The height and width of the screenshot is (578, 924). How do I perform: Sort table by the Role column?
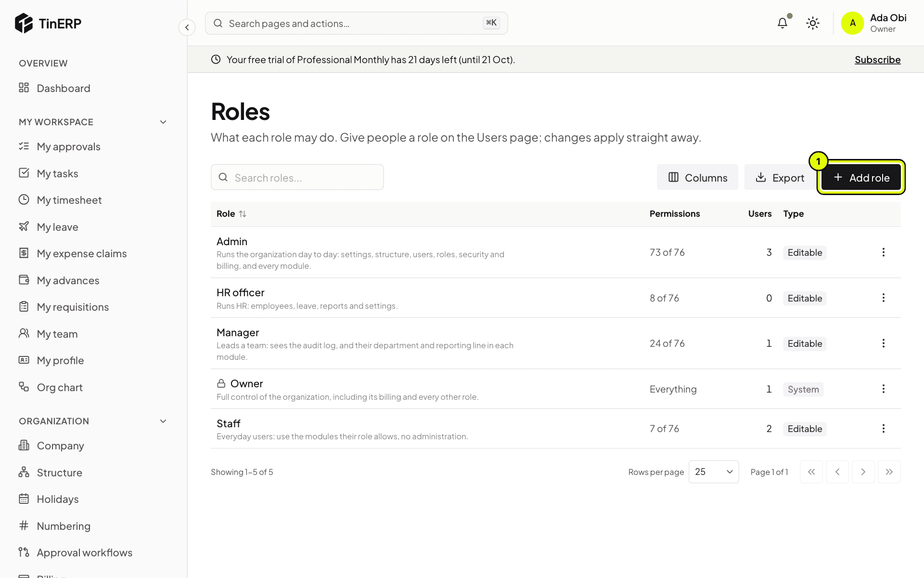[x=231, y=214]
